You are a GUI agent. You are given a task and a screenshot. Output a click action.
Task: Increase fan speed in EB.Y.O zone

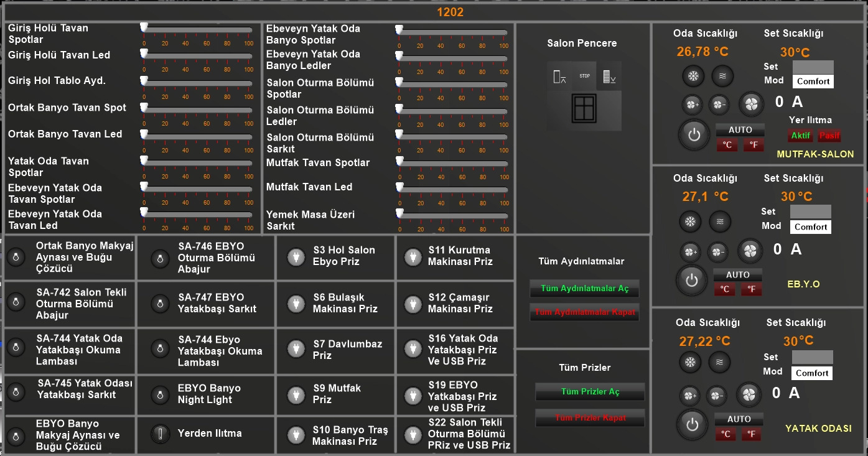pos(691,252)
